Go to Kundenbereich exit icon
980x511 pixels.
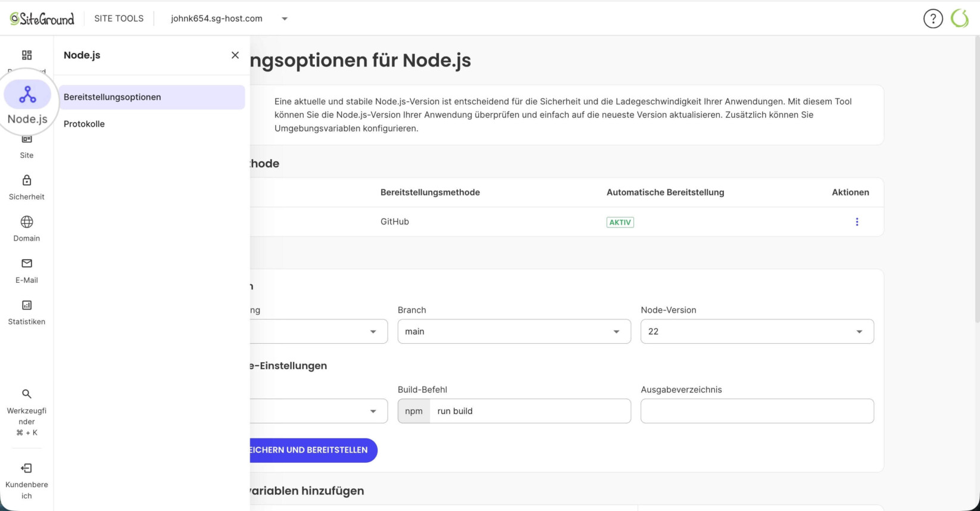[x=27, y=468]
